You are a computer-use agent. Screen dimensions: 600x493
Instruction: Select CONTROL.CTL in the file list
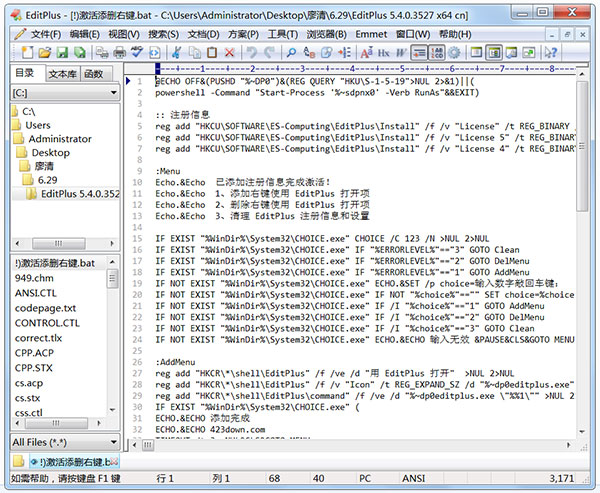[47, 323]
